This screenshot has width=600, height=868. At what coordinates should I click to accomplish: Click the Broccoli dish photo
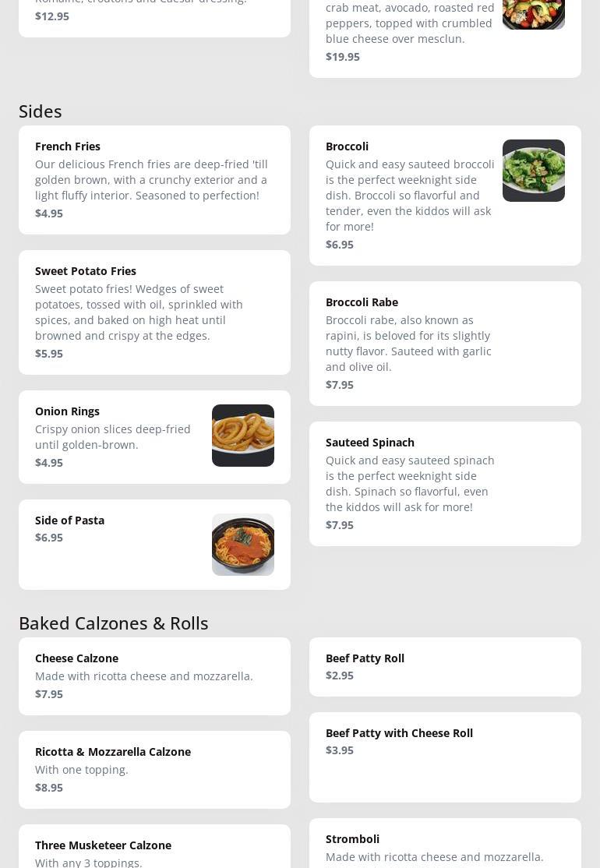click(x=533, y=171)
